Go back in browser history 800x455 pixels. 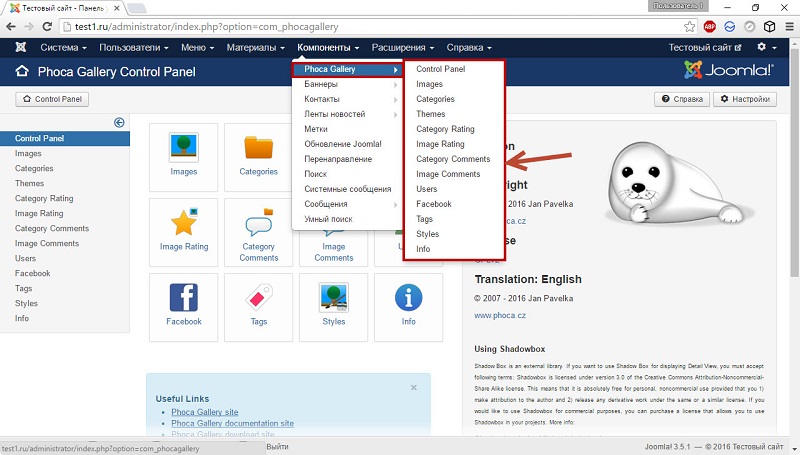(11, 27)
